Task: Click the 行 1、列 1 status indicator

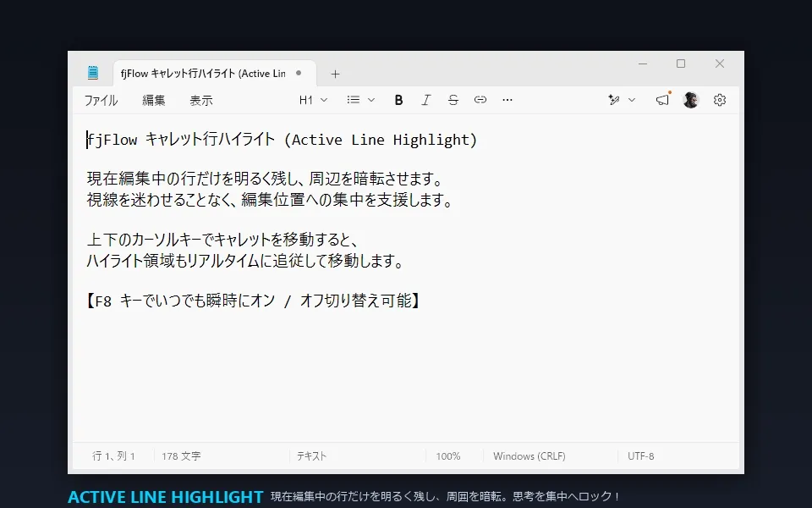Action: coord(113,456)
